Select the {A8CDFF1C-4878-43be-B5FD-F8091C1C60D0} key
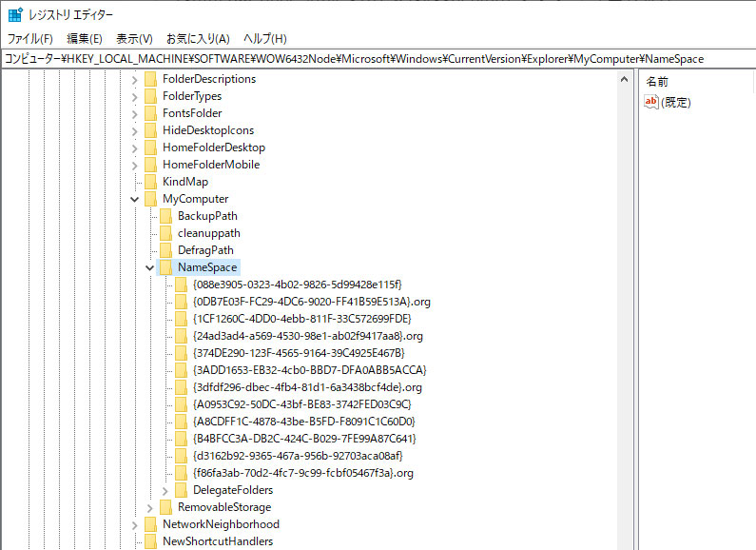This screenshot has height=550, width=756. [x=303, y=422]
